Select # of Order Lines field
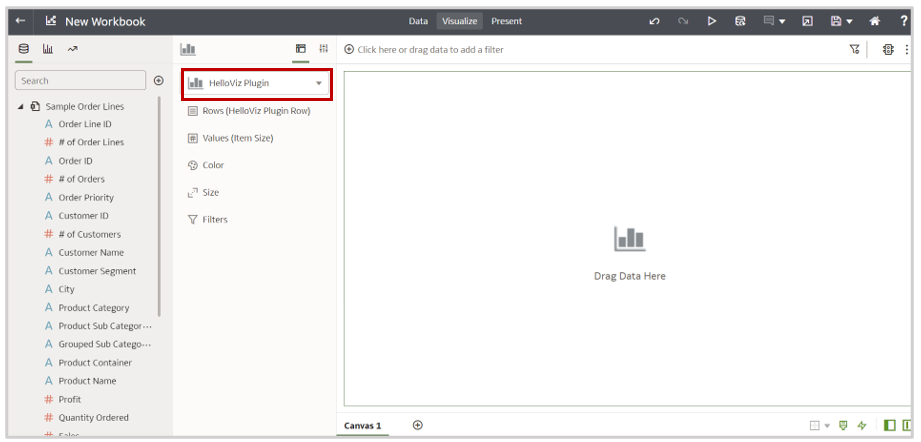This screenshot has width=921, height=442. coord(91,142)
